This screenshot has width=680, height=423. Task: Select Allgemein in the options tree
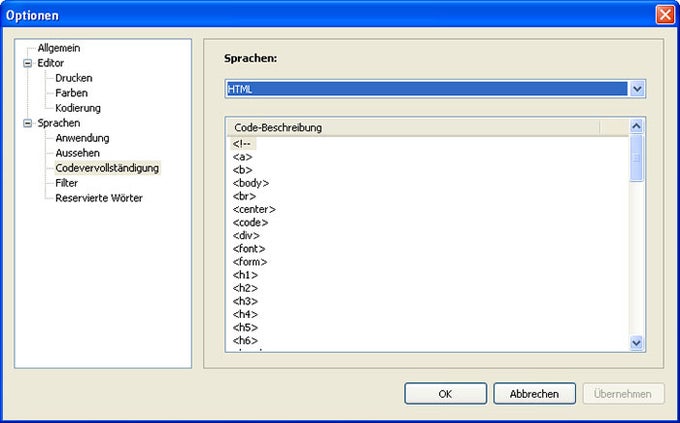[59, 48]
